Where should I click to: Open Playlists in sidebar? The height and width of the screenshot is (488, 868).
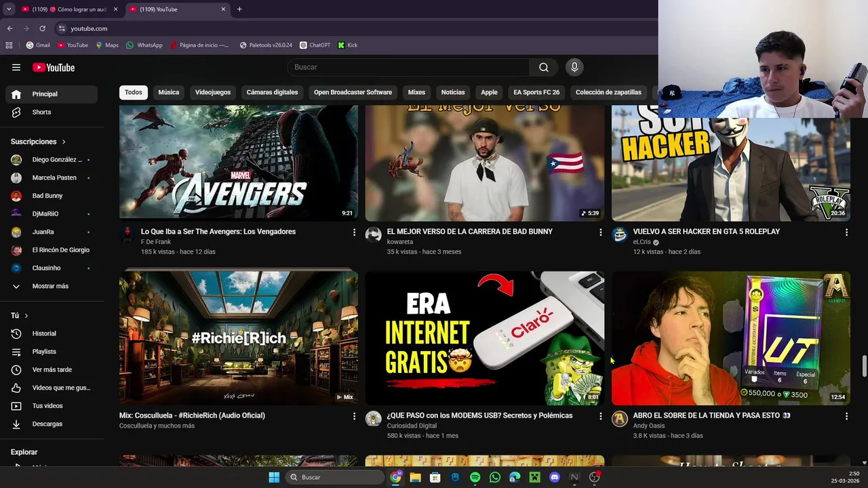tap(52, 352)
